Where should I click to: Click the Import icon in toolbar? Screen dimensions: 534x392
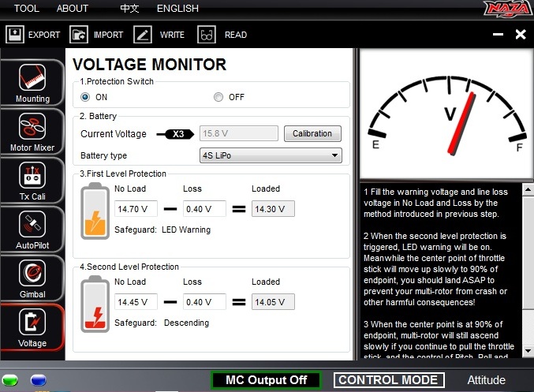pos(79,35)
